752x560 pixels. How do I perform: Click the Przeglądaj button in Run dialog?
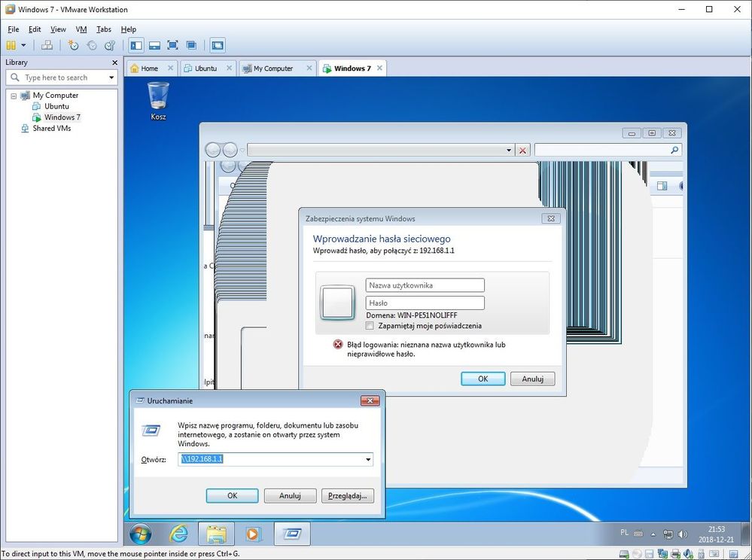[347, 496]
